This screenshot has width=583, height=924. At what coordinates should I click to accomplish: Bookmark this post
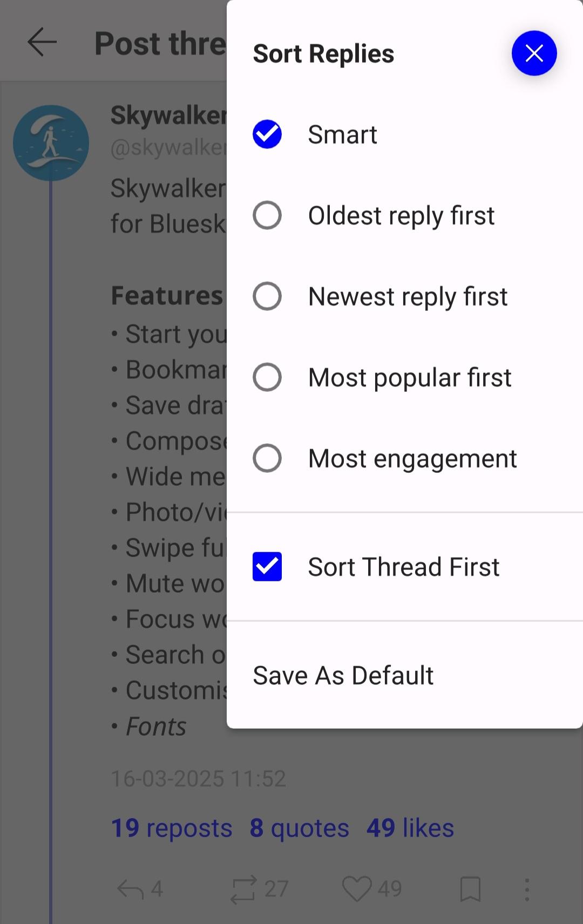[470, 889]
